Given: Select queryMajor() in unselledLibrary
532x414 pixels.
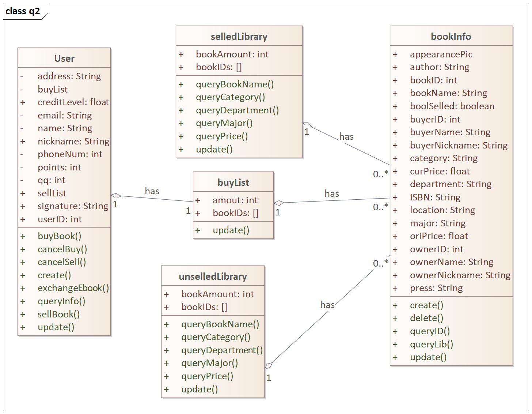Looking at the screenshot, I should [x=209, y=363].
